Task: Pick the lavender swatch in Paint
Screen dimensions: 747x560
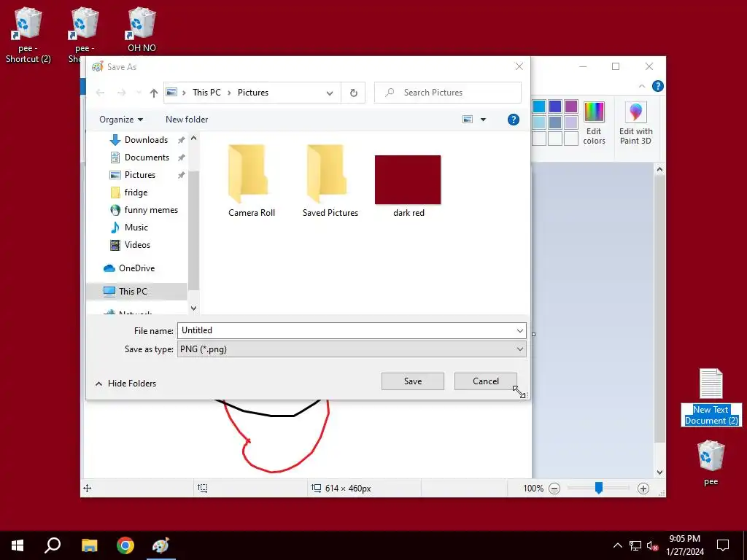Action: pyautogui.click(x=570, y=122)
